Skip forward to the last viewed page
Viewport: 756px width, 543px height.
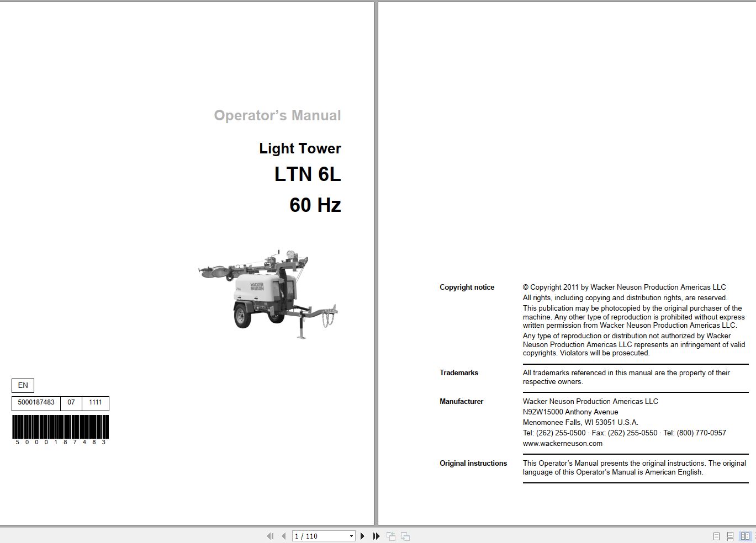point(376,536)
